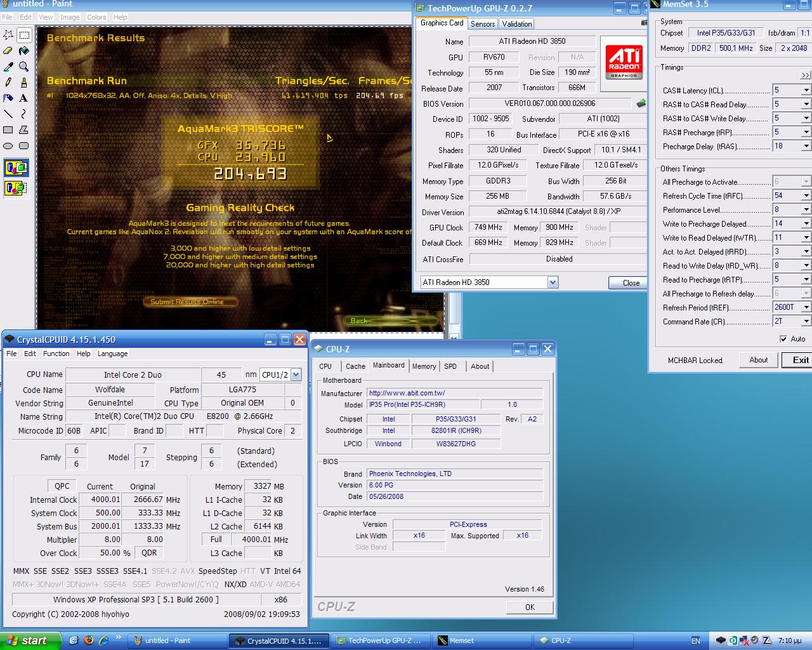Switch to the Sensors tab in GPU-Z

click(483, 24)
